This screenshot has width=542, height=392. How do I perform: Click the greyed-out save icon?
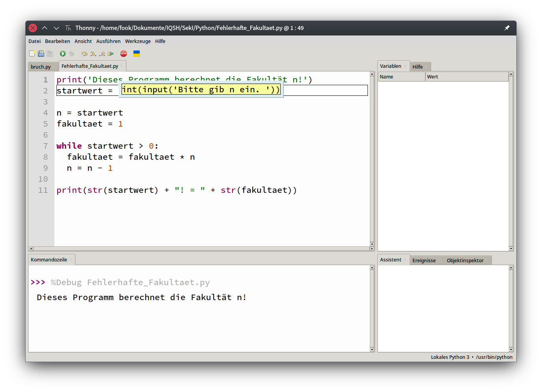pyautogui.click(x=50, y=54)
